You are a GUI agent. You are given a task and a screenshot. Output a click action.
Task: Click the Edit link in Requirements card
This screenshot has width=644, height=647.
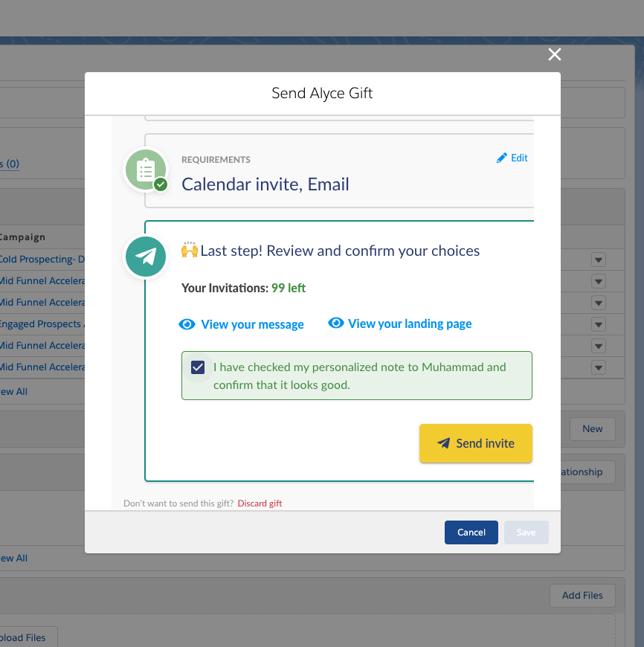pos(519,158)
